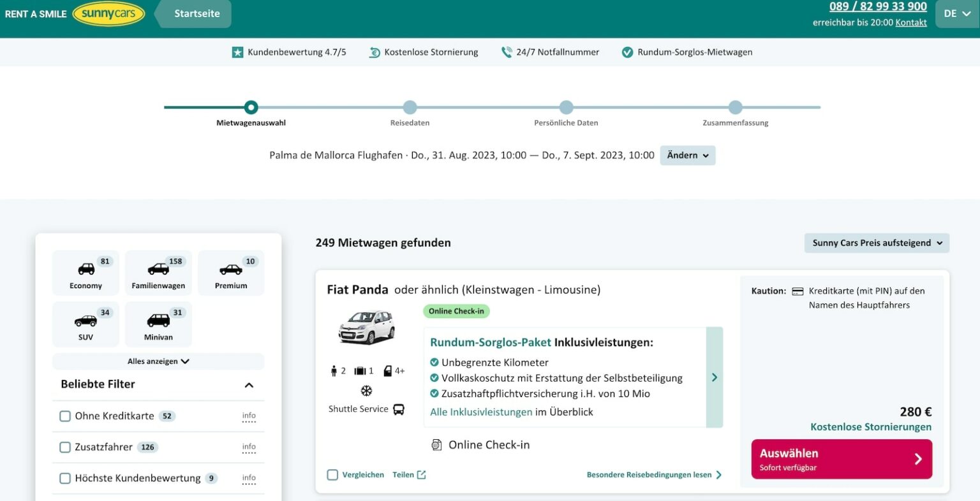Expand Alles anzeigen car categories
The image size is (980, 501).
[x=158, y=361]
